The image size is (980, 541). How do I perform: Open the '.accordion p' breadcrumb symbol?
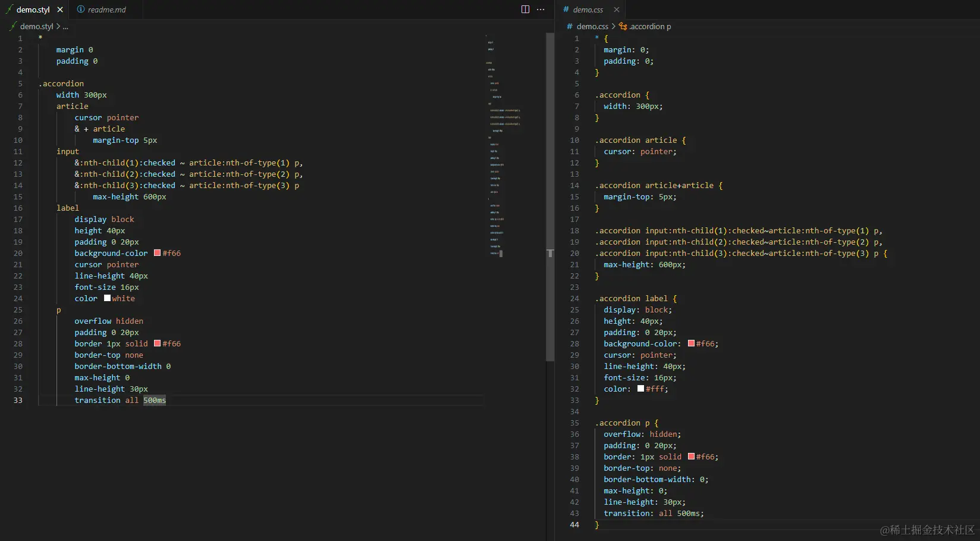[x=650, y=26]
